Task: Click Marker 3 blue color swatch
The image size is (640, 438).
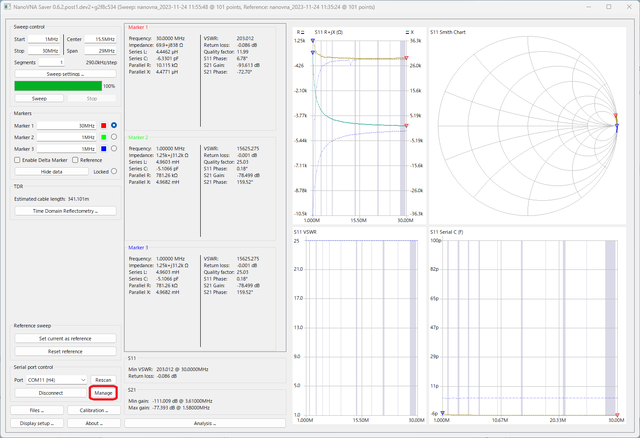Action: tap(104, 149)
